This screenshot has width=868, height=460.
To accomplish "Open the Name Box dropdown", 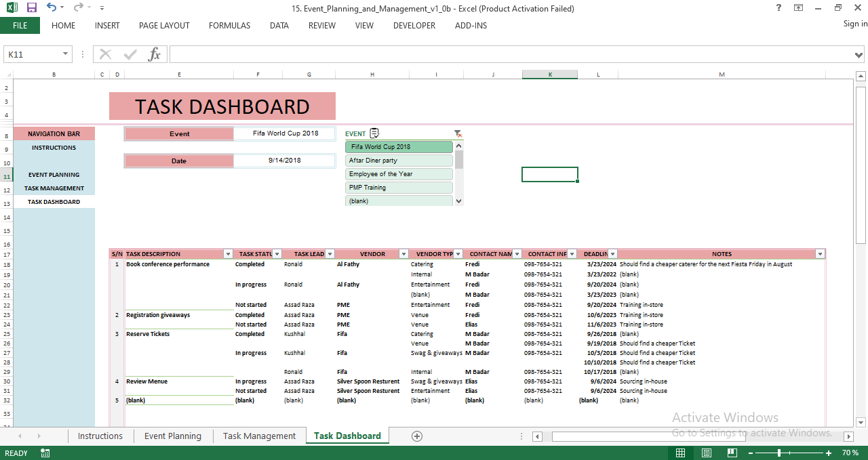I will click(x=66, y=54).
